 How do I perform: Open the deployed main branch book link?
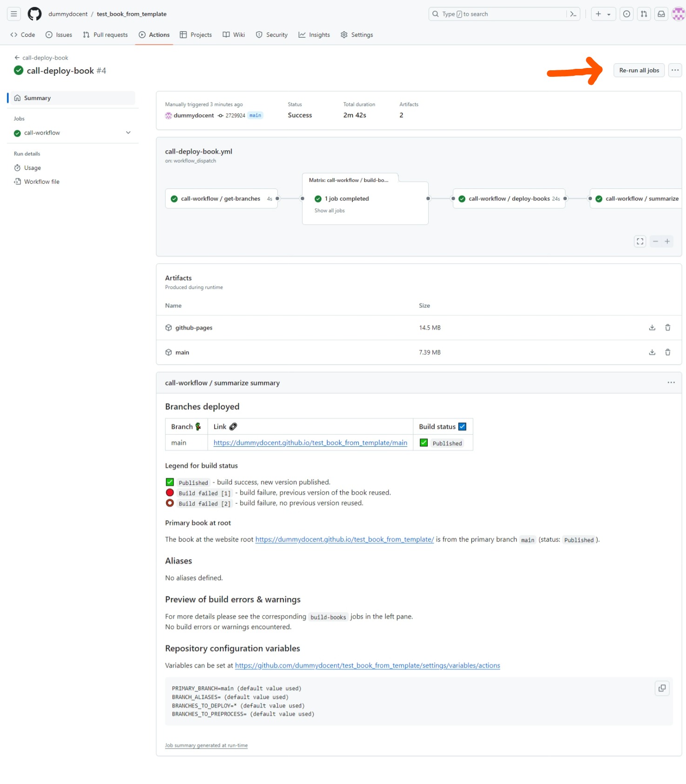(x=310, y=442)
